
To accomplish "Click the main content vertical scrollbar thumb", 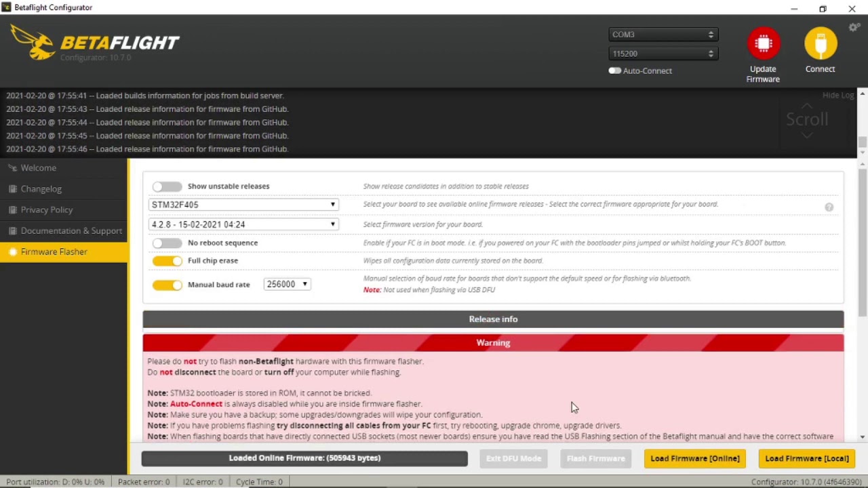I will [x=863, y=241].
